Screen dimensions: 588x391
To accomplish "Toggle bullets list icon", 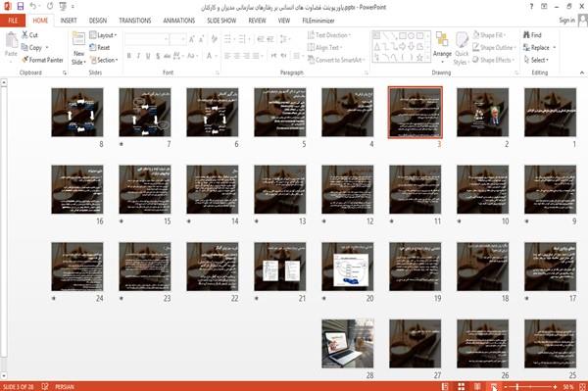I will point(228,39).
